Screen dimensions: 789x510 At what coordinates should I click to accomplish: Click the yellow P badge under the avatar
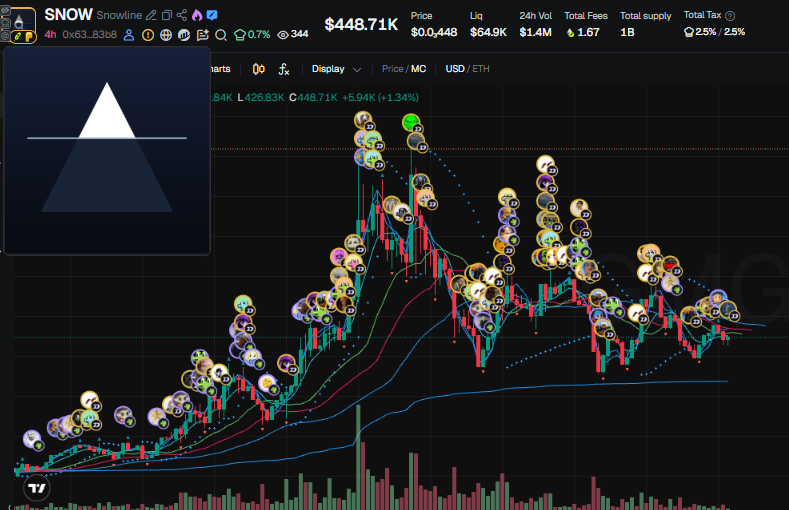coord(29,36)
